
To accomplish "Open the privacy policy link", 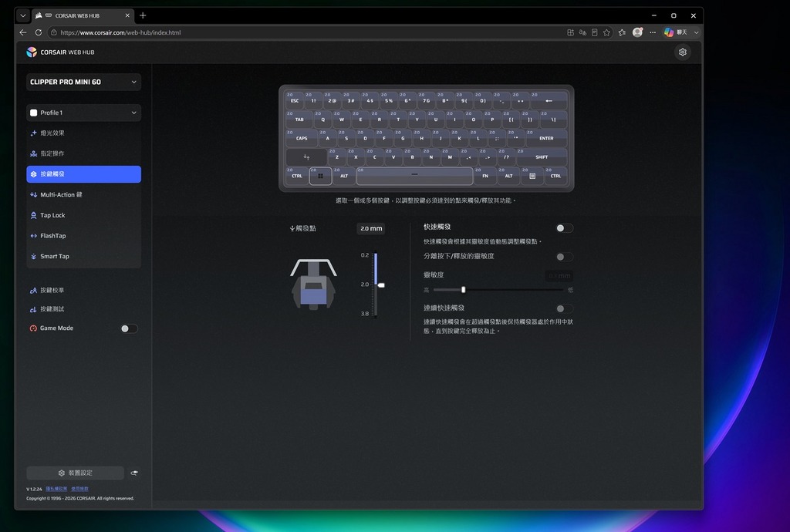I will click(x=56, y=489).
